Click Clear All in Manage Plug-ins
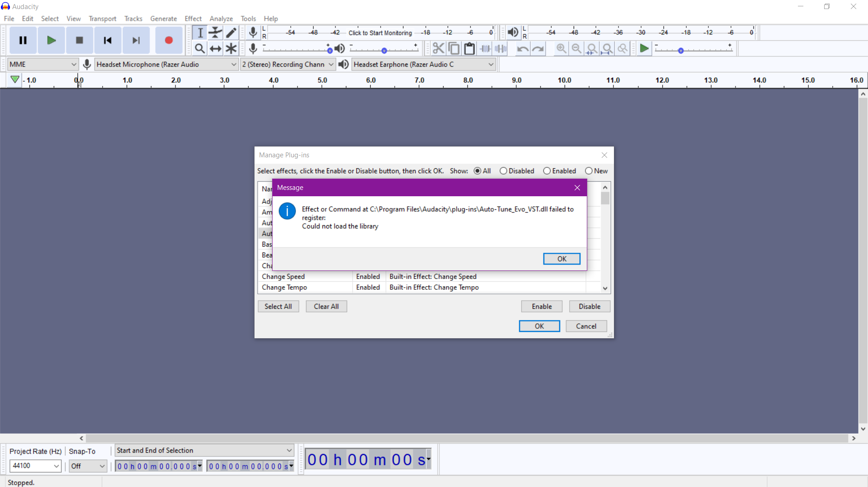Viewport: 868px width, 487px height. (x=326, y=306)
